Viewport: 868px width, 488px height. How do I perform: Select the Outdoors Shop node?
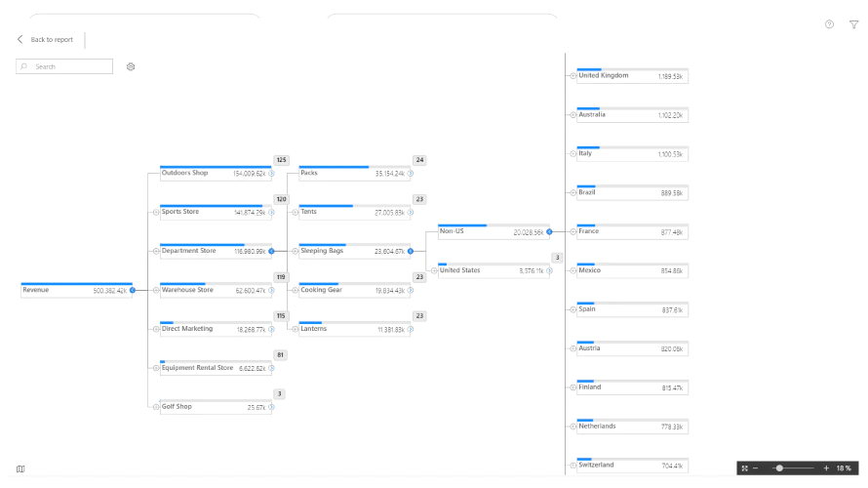[216, 173]
